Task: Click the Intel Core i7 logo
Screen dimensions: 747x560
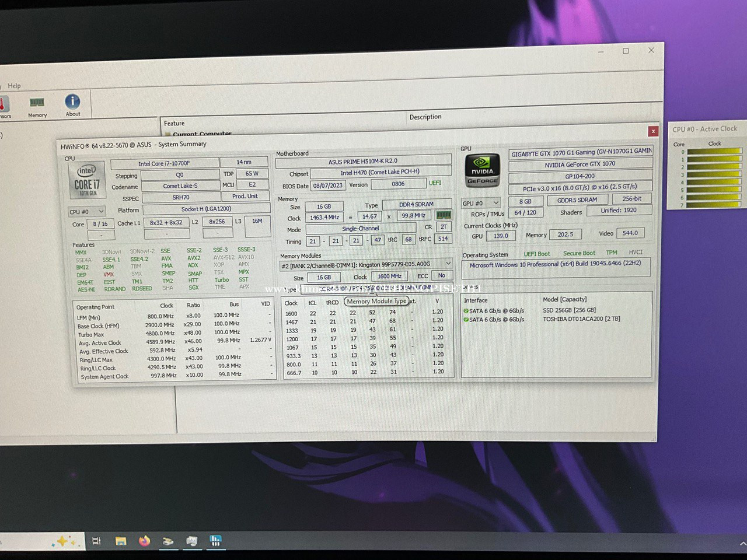Action: (x=87, y=180)
